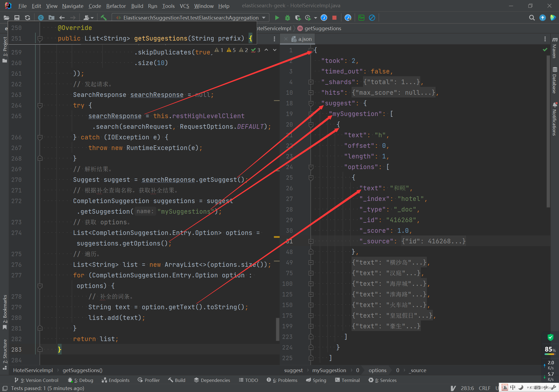Open the Problems tool window
Image resolution: width=559 pixels, height=392 pixels.
coord(282,380)
